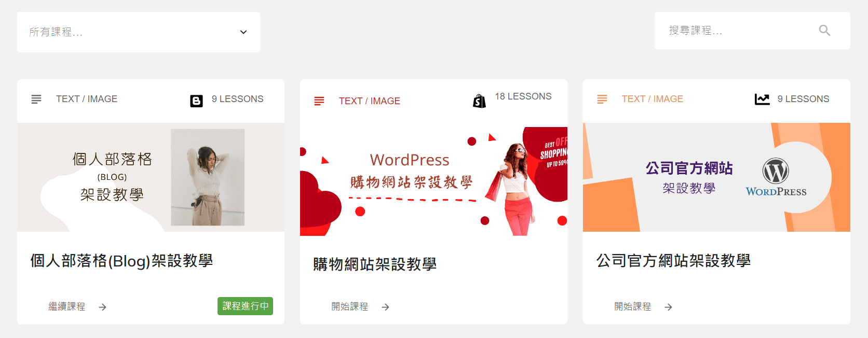Open course title 購物網站架設教學

[375, 264]
